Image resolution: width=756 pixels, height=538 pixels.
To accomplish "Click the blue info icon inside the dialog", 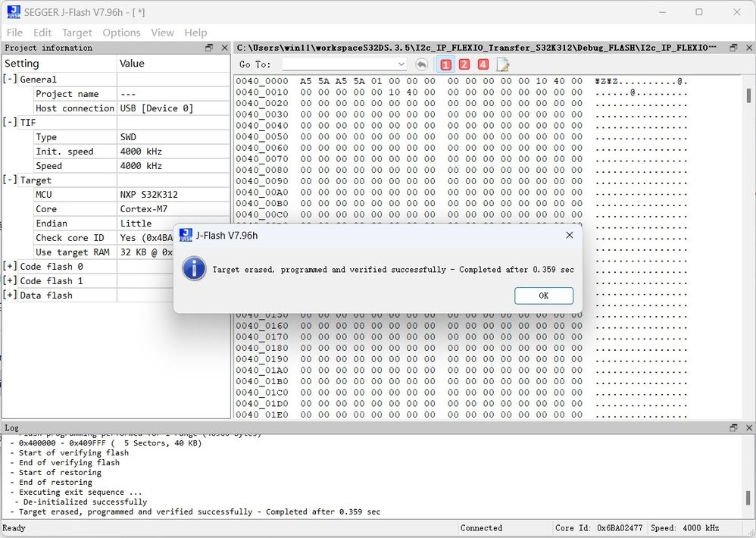I will click(x=195, y=269).
